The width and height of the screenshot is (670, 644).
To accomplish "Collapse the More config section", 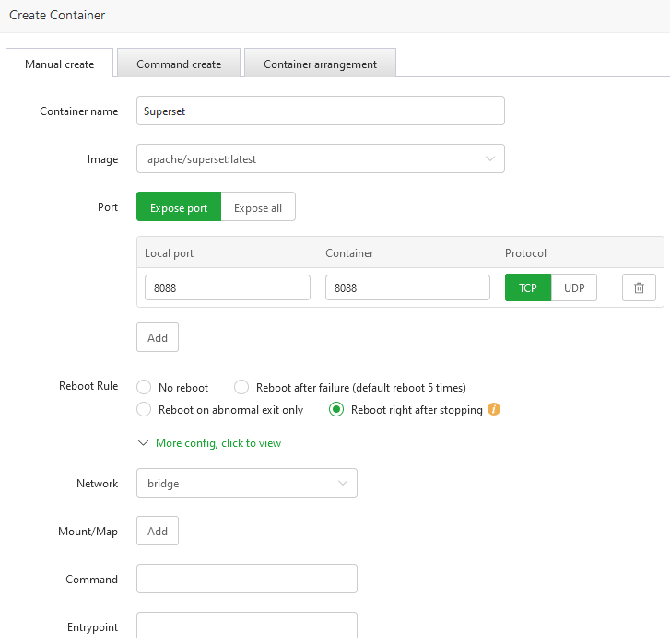I will (x=209, y=443).
